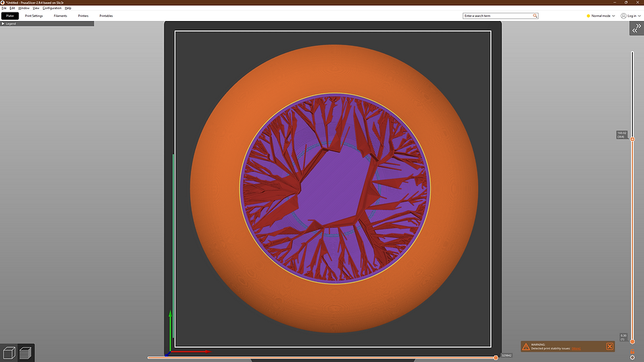Viewport: 644px width, 362px height.
Task: Switch to the Print Settings tab
Action: pyautogui.click(x=34, y=16)
